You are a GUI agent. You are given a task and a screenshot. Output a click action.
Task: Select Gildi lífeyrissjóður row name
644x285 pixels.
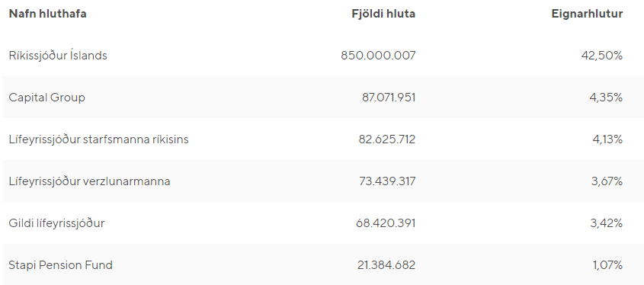[56, 223]
